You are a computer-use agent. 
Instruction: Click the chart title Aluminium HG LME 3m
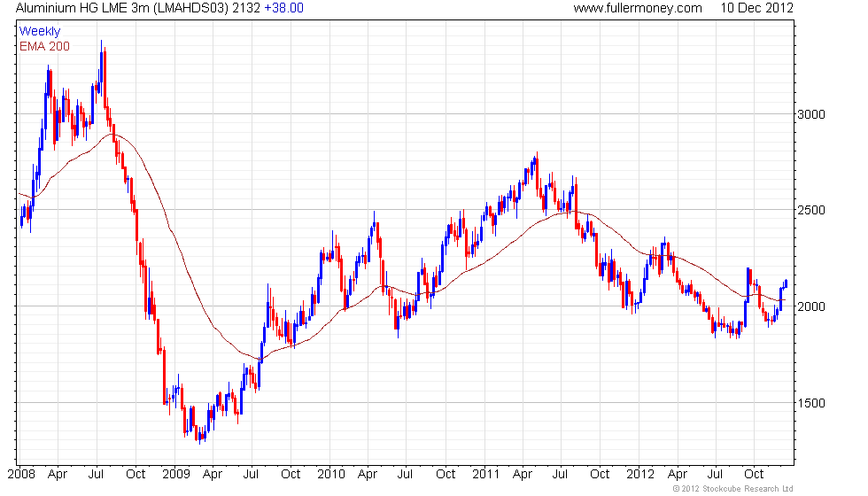[x=122, y=8]
